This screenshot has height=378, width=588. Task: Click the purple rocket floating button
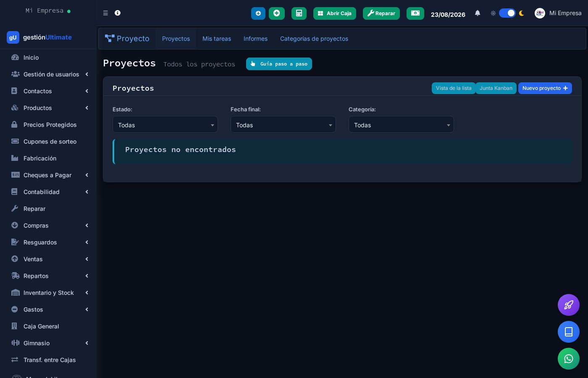pos(569,305)
